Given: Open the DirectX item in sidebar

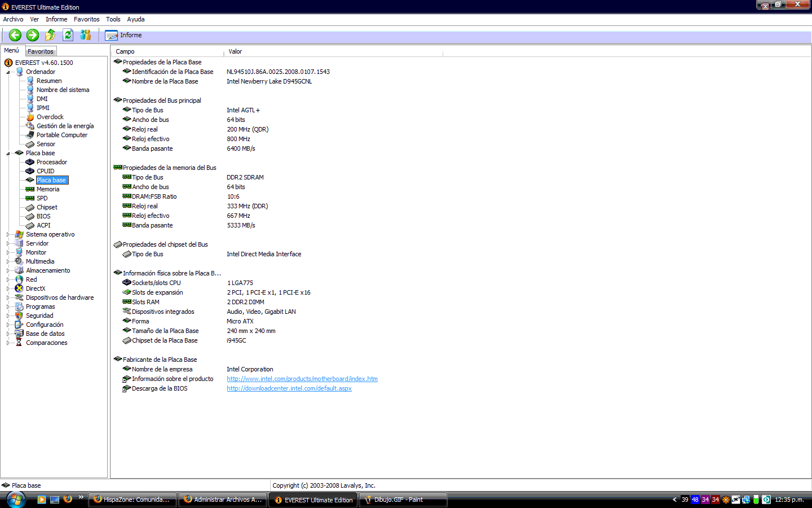Looking at the screenshot, I should 35,288.
